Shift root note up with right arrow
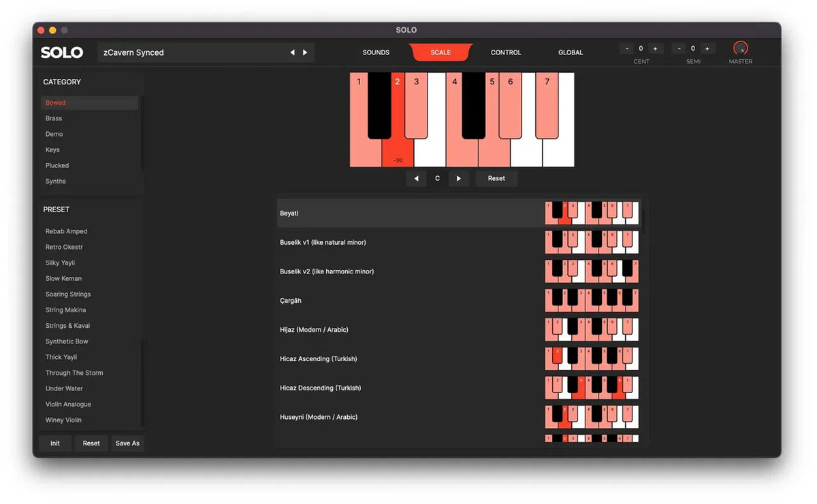 coord(458,178)
